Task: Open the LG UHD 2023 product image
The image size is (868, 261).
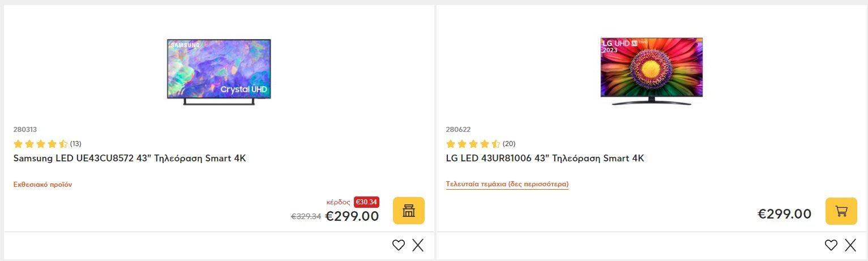Action: 651,71
